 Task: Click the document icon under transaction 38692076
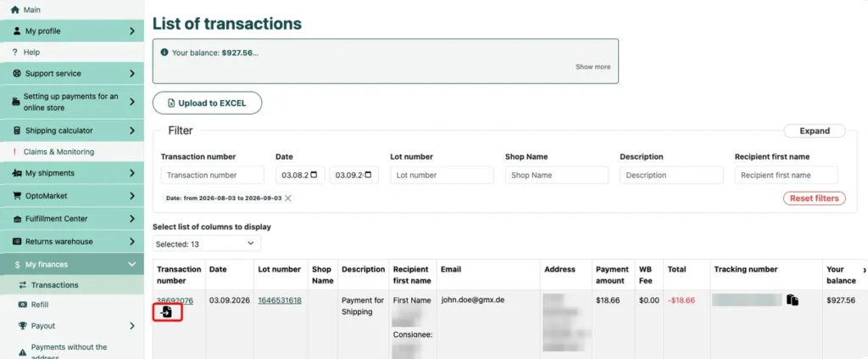pos(167,312)
